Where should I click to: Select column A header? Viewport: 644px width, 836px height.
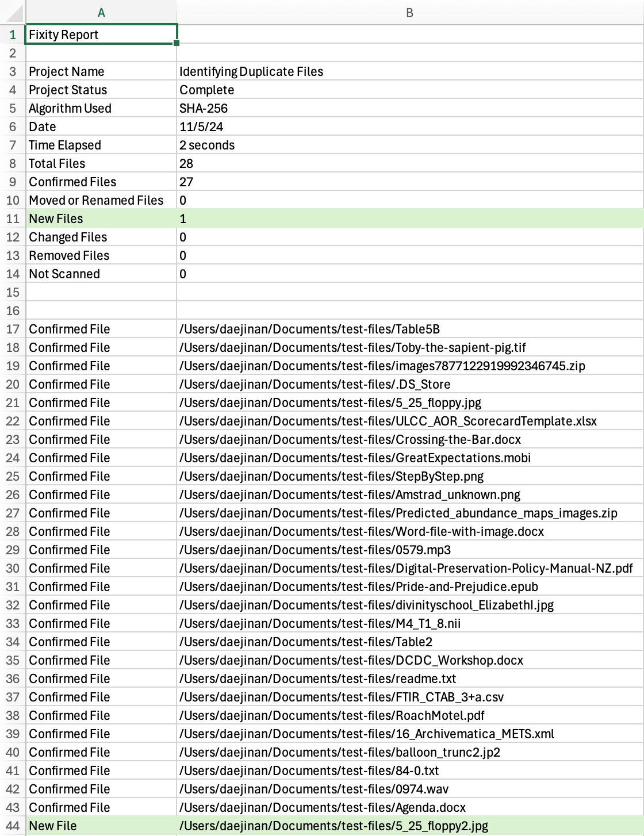pos(101,12)
